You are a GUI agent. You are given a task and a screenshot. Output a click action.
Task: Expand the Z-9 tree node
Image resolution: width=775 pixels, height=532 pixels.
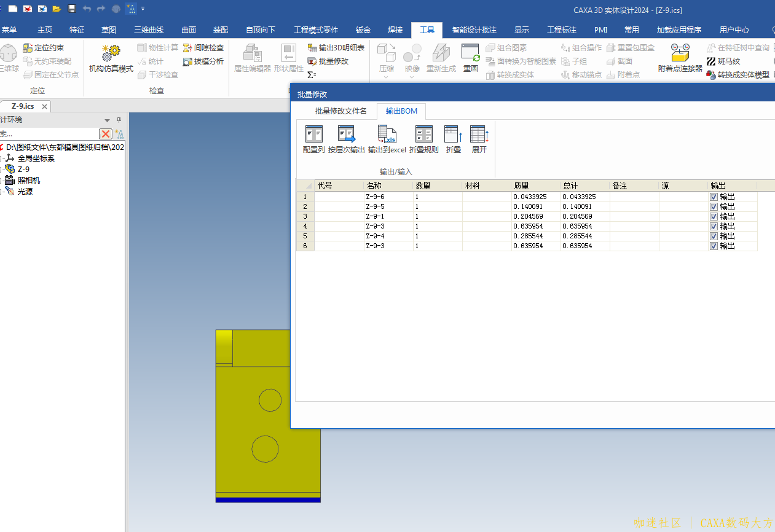tap(2, 170)
